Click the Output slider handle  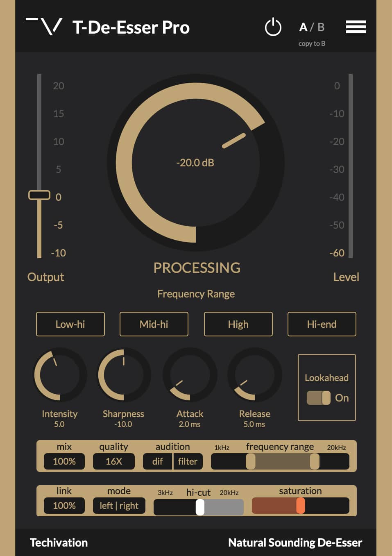39,195
